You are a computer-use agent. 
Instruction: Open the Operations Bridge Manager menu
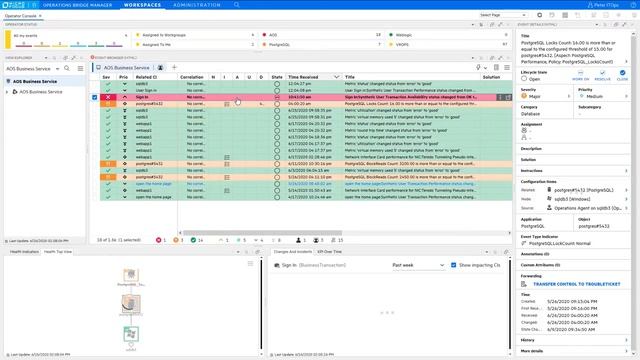[78, 5]
